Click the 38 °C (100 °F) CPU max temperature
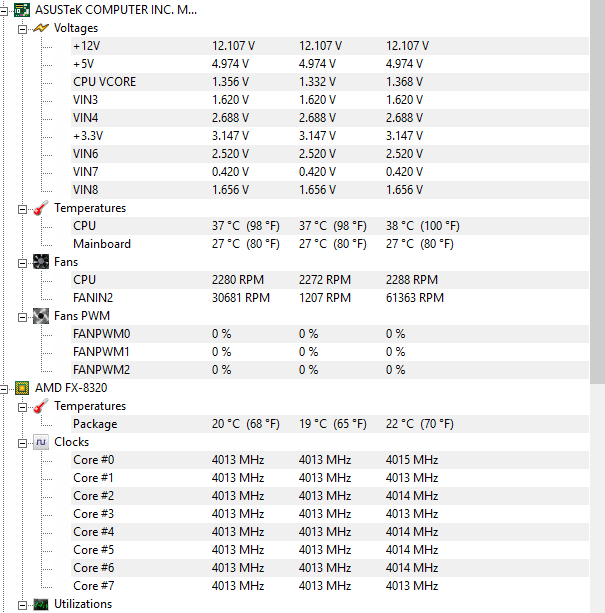The width and height of the screenshot is (605, 613). click(x=422, y=226)
